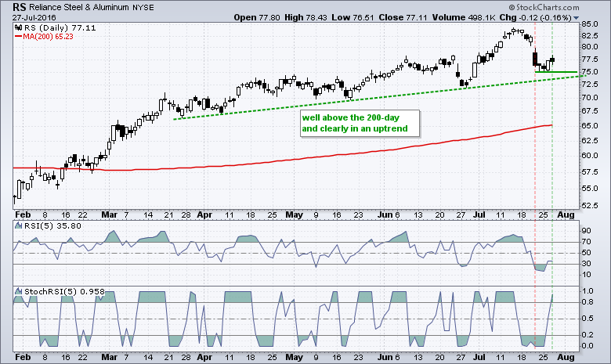Click the StochRSI 1.0 axis label

587,291
